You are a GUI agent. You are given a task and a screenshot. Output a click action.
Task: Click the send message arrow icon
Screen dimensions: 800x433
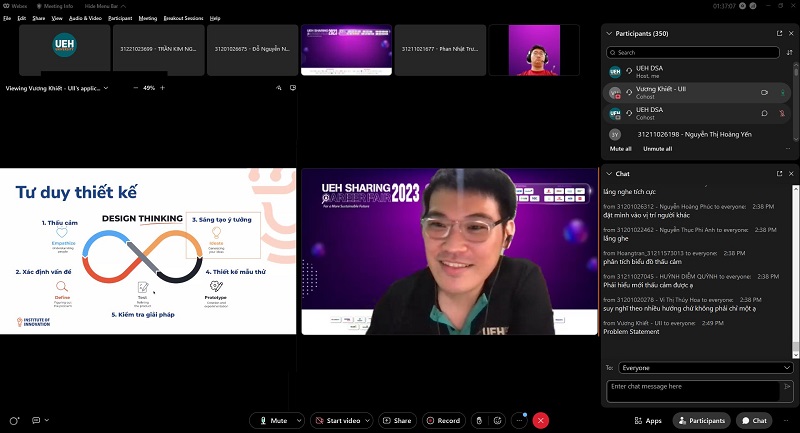(787, 387)
